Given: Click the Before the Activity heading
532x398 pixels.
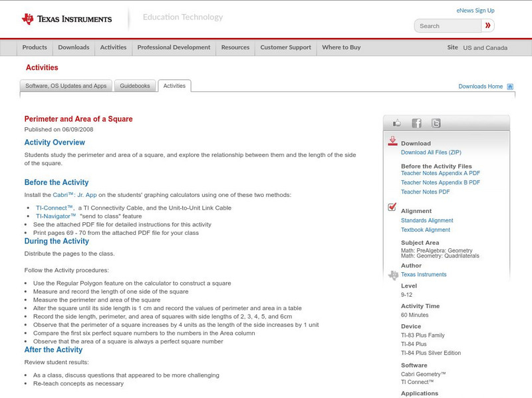Looking at the screenshot, I should tap(57, 182).
